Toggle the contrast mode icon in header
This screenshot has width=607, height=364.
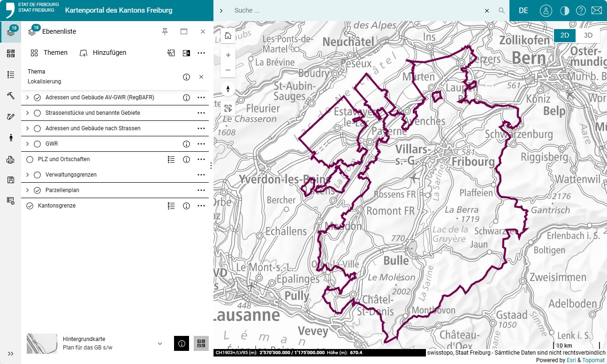point(564,10)
